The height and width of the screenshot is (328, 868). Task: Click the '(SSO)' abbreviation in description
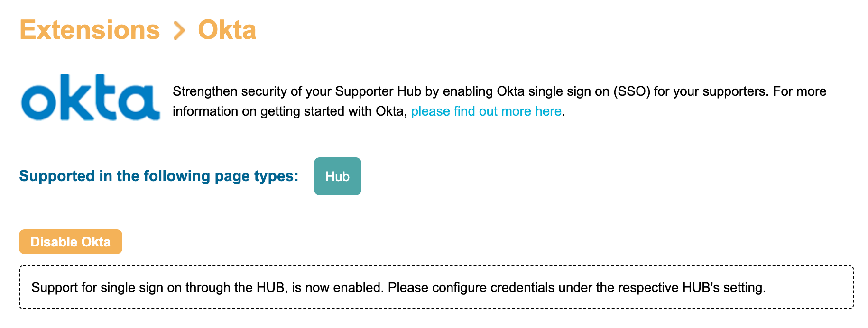631,91
